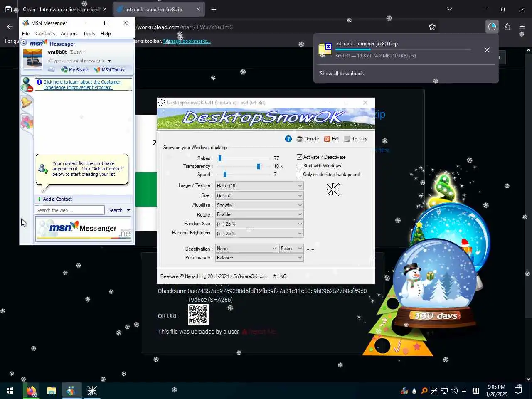Open the Rotate dropdown set to Enable
Viewport: 532px width, 399px height.
pos(259,214)
